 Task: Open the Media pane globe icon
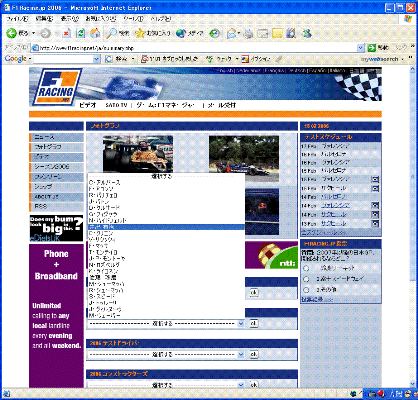(181, 33)
